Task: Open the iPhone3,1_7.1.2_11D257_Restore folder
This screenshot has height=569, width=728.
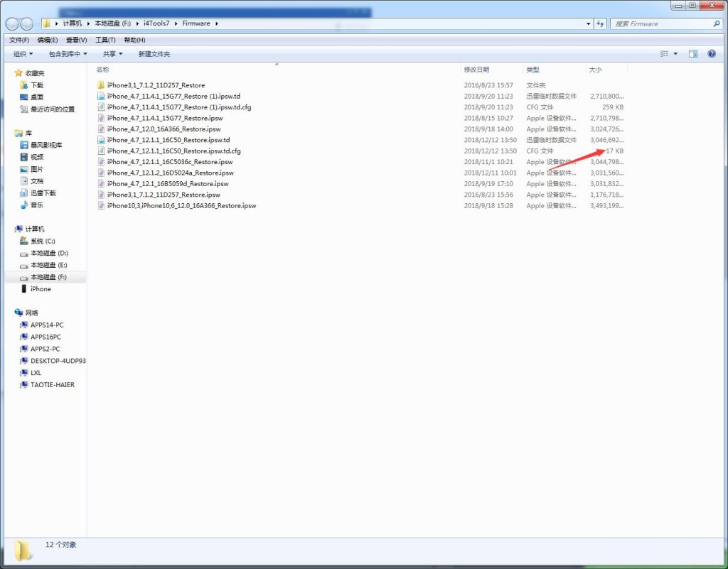Action: pyautogui.click(x=156, y=85)
